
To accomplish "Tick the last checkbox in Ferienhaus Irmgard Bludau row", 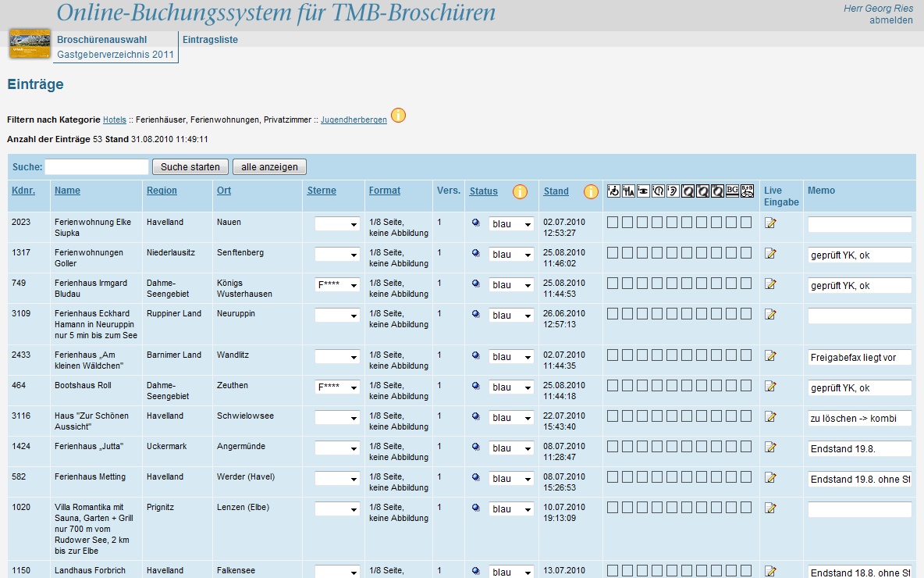I will point(746,284).
